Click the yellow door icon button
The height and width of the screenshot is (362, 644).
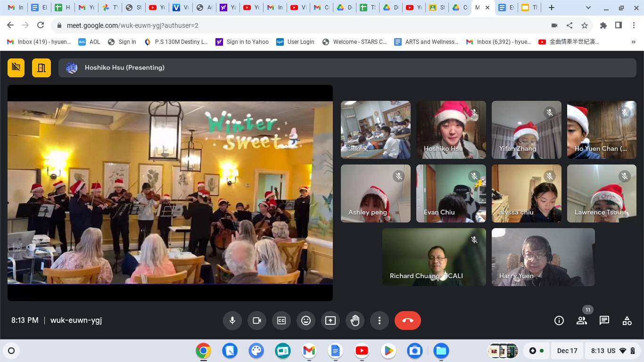(41, 68)
